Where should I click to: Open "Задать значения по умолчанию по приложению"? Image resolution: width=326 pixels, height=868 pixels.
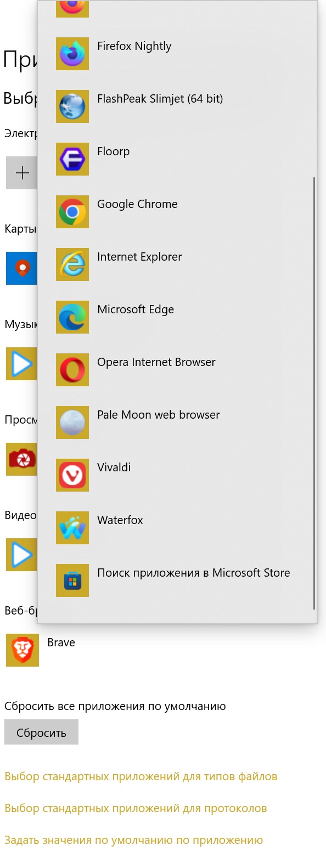pyautogui.click(x=133, y=840)
